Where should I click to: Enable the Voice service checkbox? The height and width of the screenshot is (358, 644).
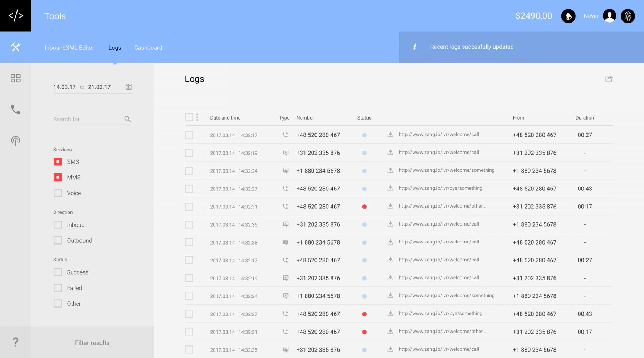coord(58,193)
